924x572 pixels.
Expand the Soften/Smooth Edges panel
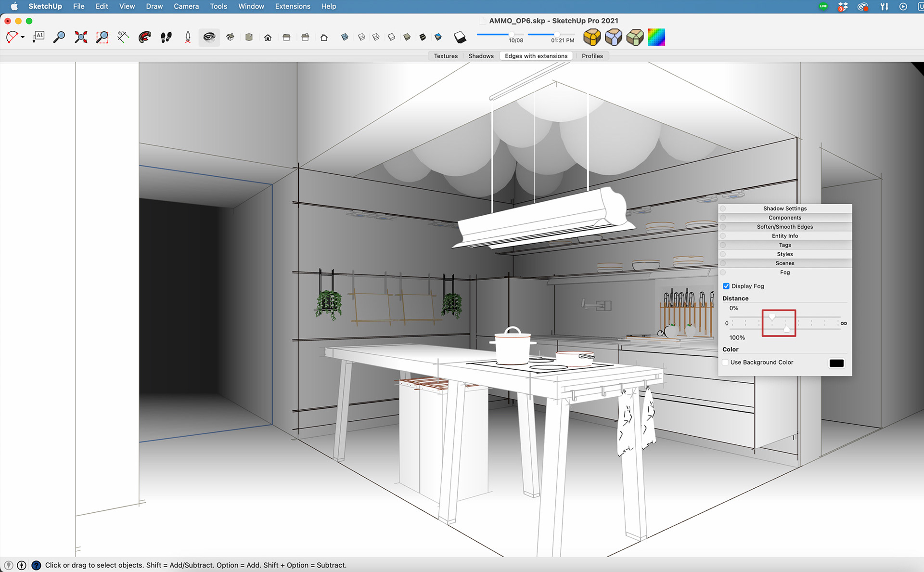(785, 227)
